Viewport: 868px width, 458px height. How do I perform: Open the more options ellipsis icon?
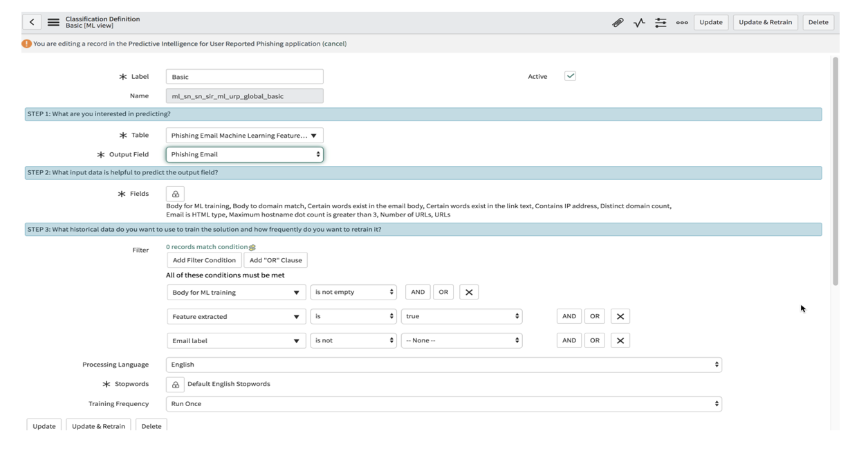click(x=682, y=23)
